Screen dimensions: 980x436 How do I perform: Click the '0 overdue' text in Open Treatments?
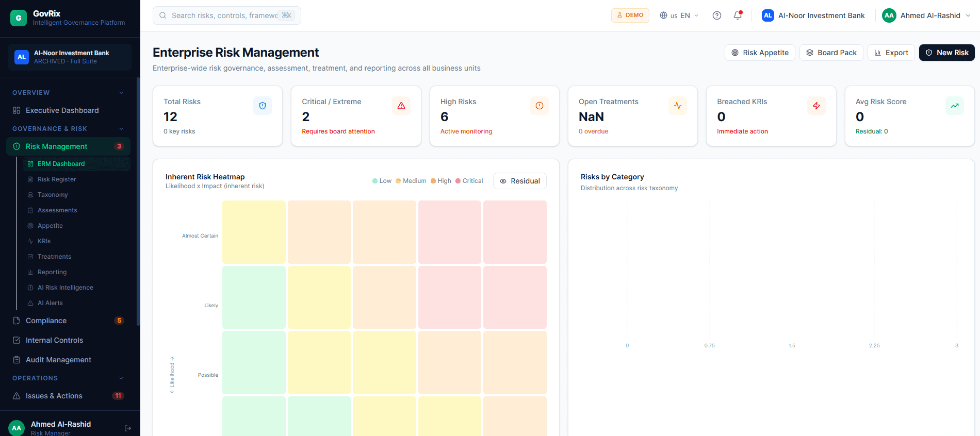[593, 131]
